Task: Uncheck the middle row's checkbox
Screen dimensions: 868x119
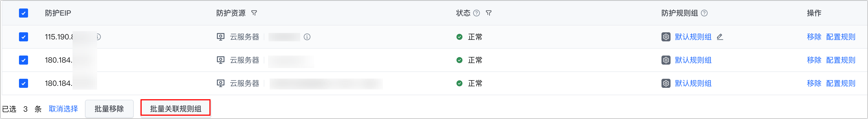Action: 24,60
